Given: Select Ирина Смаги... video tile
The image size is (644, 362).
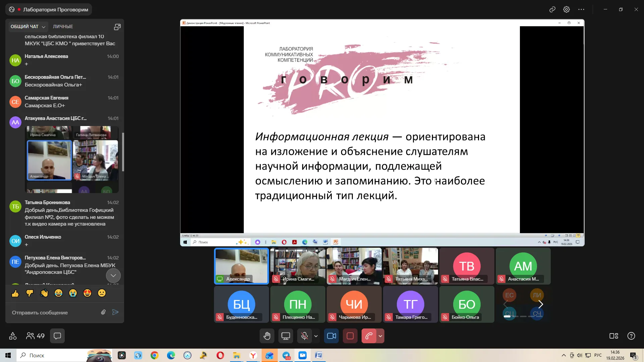Looking at the screenshot, I should [x=298, y=266].
